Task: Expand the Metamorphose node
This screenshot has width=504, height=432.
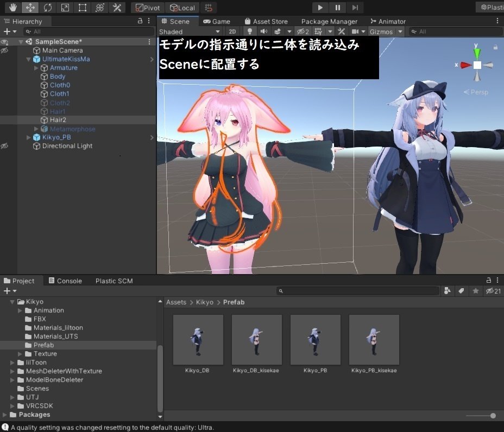Action: 36,129
